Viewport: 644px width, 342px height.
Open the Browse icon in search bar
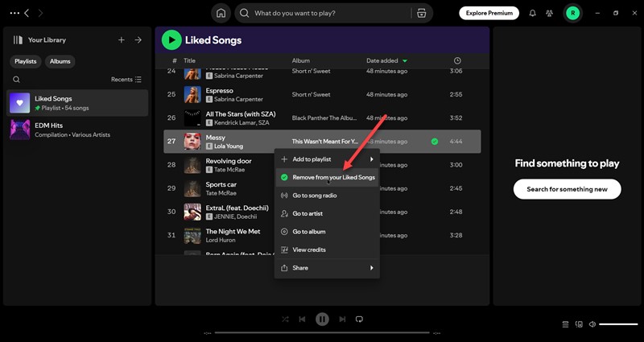point(421,13)
